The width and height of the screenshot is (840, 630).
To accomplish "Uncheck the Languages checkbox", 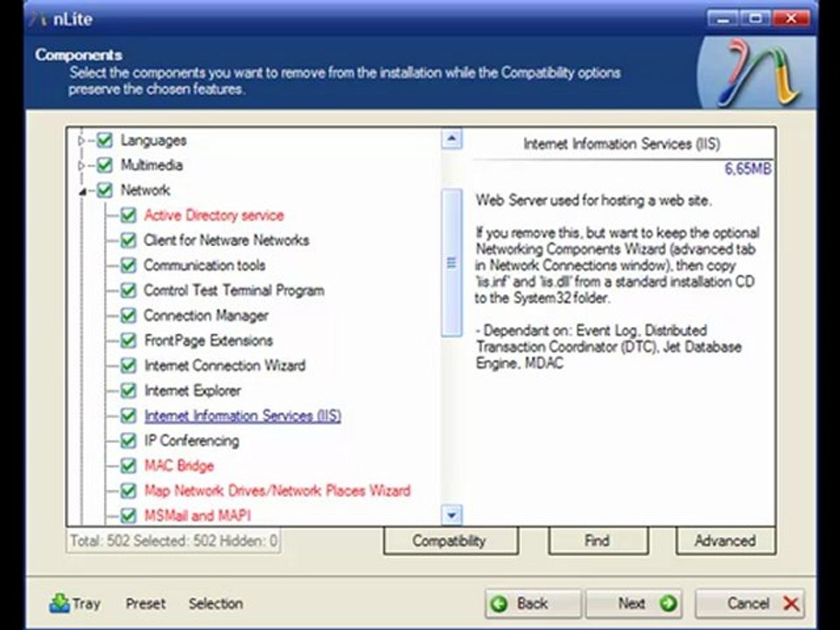I will click(x=104, y=140).
